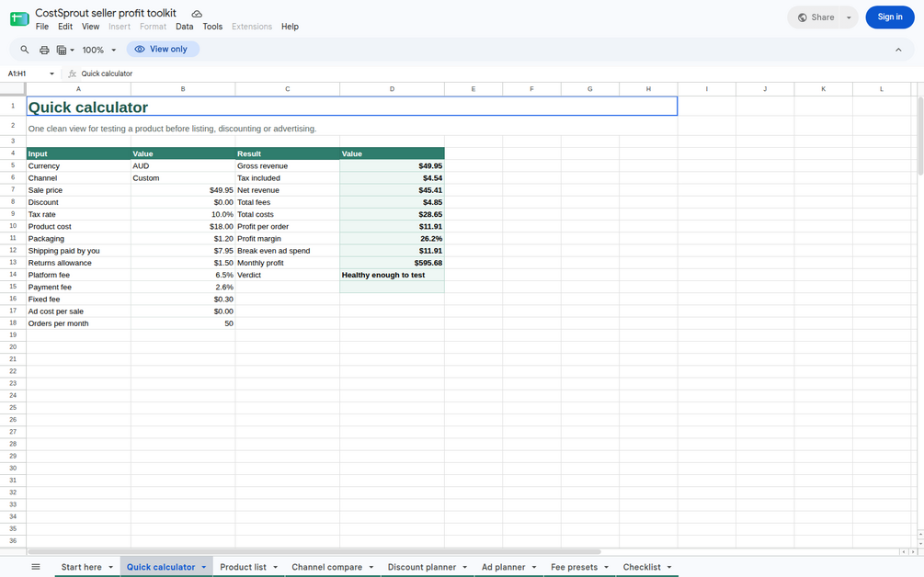The width and height of the screenshot is (924, 577).
Task: Open the Channel compare tab menu arrow
Action: tap(371, 567)
